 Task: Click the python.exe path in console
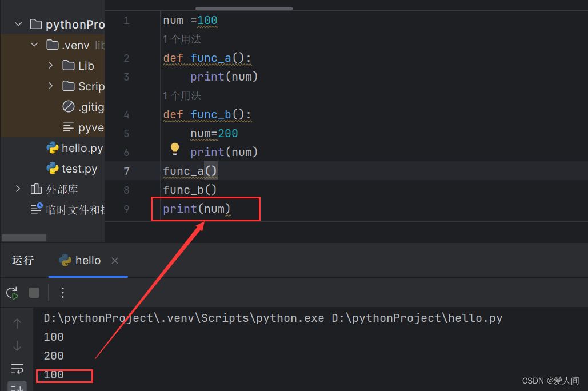pyautogui.click(x=184, y=318)
